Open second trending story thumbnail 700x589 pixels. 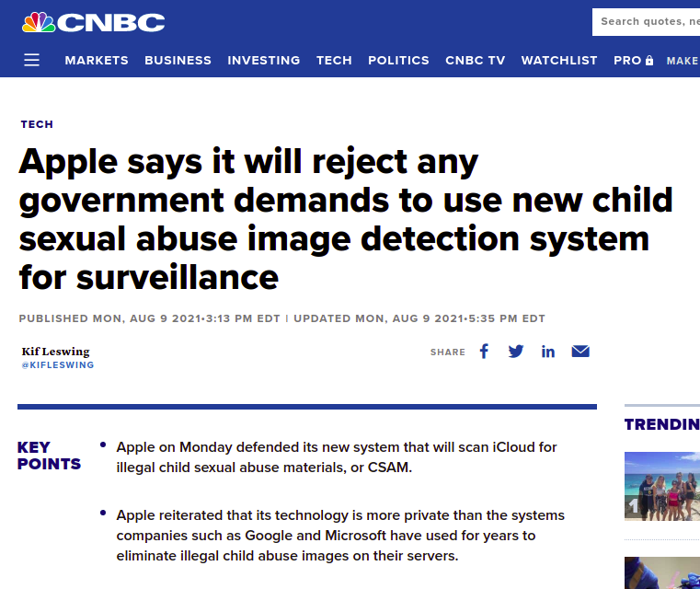(x=662, y=573)
